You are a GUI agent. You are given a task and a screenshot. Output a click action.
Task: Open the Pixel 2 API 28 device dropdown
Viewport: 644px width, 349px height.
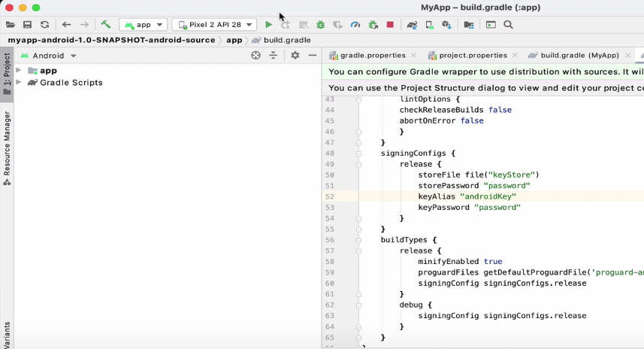(x=214, y=25)
